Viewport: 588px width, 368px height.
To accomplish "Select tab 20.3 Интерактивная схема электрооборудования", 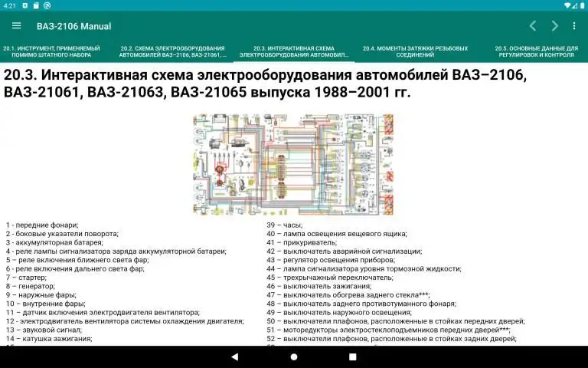I will tap(294, 51).
